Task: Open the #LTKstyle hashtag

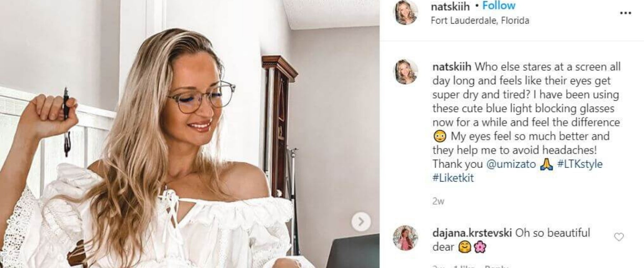Action: [580, 164]
